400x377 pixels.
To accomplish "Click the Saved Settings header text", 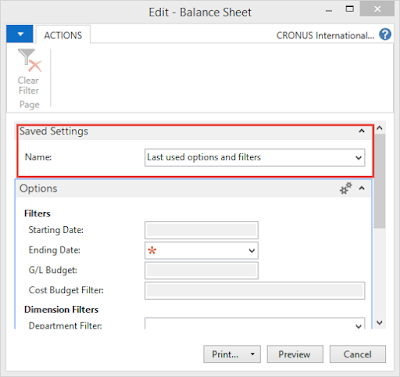I will (54, 131).
